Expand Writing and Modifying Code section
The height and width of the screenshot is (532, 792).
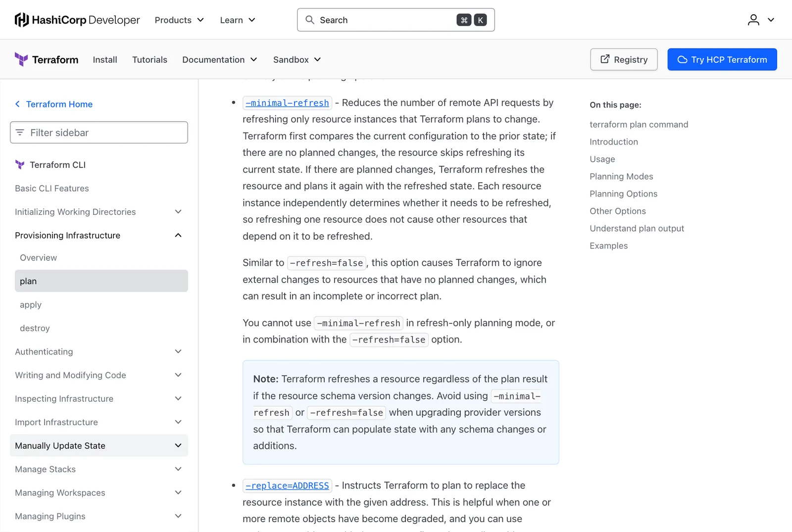pyautogui.click(x=99, y=375)
